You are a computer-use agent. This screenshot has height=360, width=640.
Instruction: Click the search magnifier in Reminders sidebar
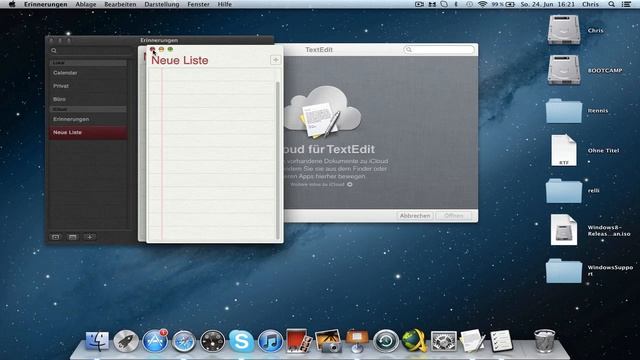(53, 51)
